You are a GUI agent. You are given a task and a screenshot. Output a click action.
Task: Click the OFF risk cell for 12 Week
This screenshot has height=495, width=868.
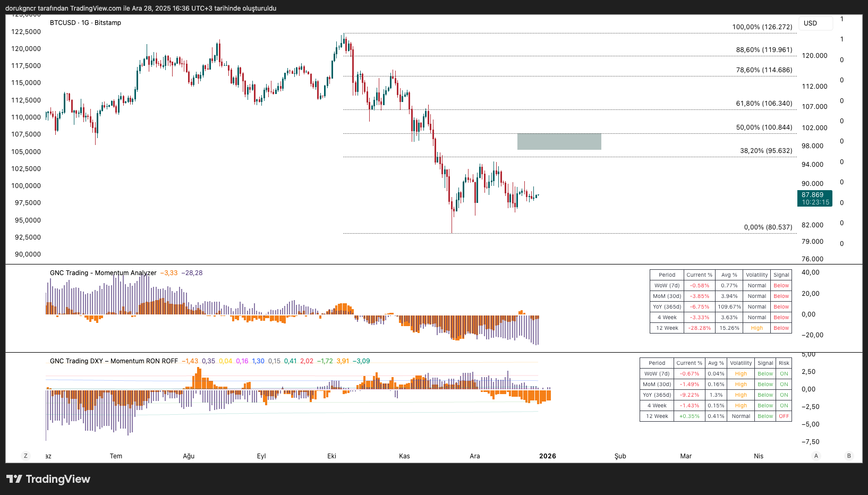[784, 416]
